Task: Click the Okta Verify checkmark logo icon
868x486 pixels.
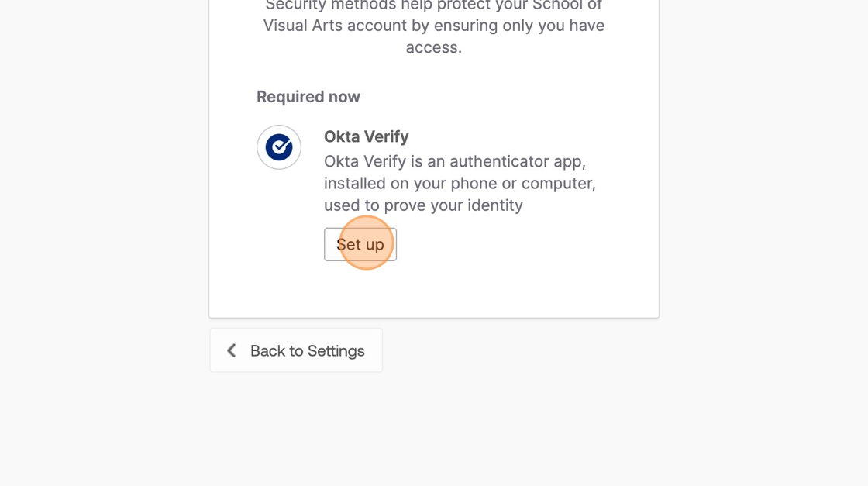Action: point(279,146)
